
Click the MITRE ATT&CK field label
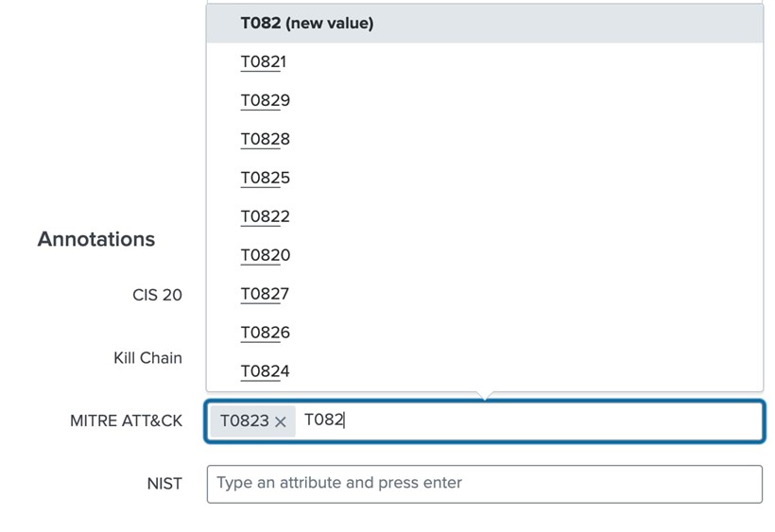click(126, 421)
